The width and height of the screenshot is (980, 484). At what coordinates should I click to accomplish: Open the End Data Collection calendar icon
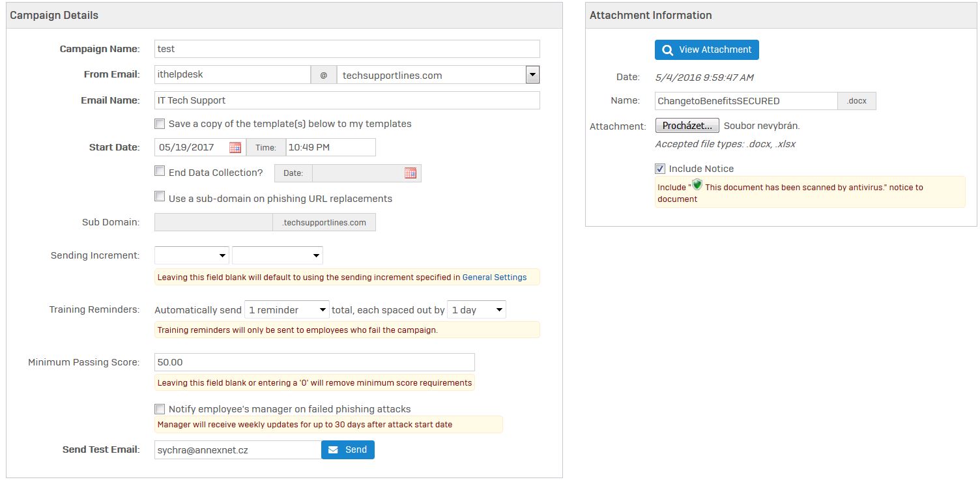411,173
